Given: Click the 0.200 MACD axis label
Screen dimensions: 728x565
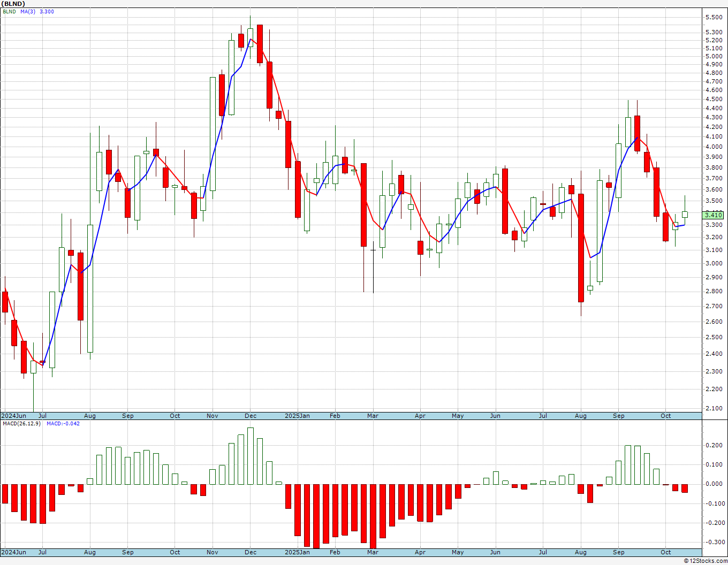Looking at the screenshot, I should pos(714,446).
